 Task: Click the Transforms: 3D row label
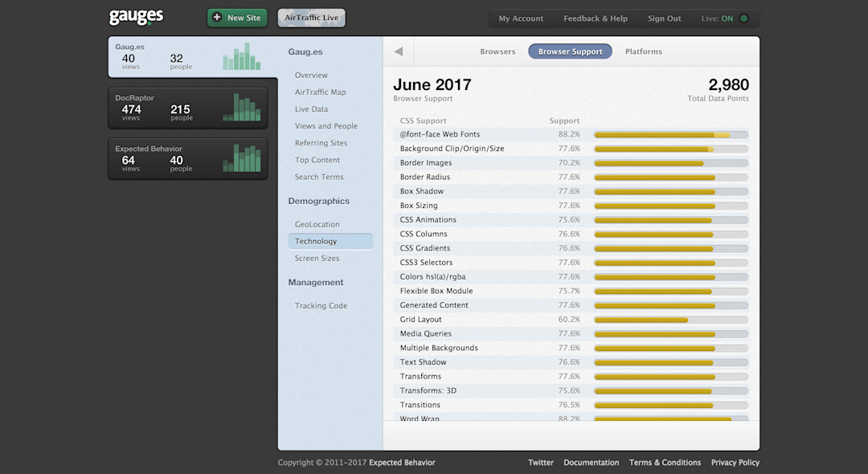pos(428,390)
